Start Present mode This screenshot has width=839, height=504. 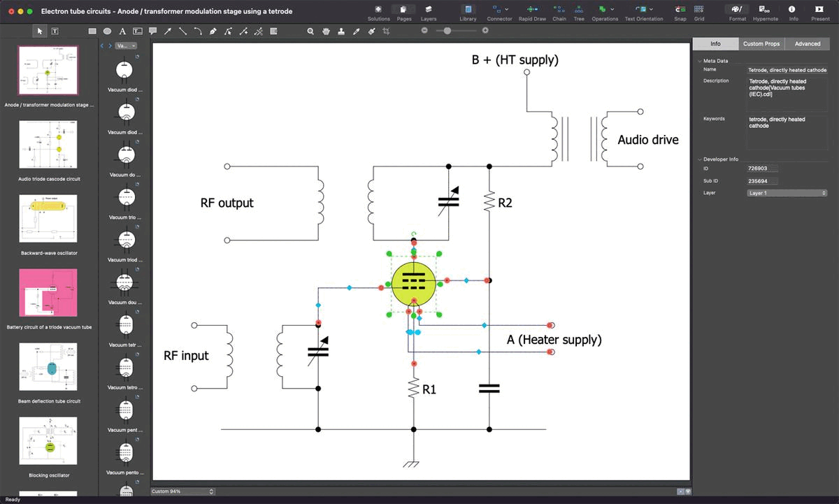[x=819, y=10]
